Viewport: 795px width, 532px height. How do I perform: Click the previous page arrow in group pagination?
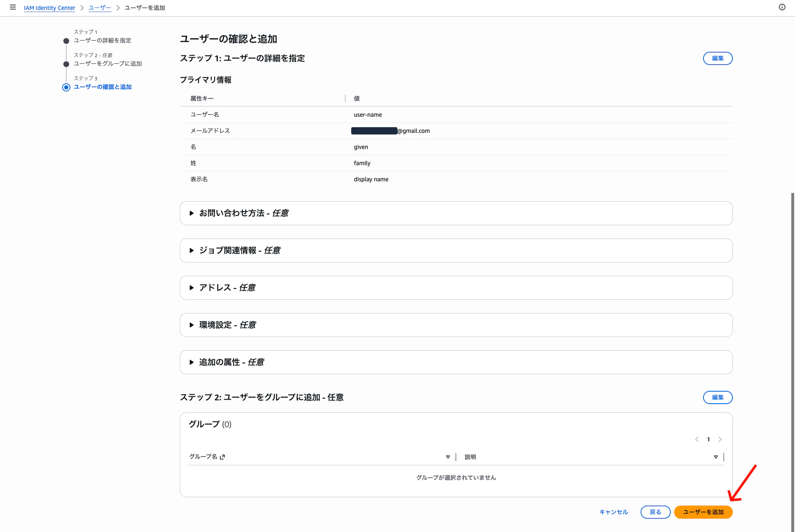pos(697,439)
